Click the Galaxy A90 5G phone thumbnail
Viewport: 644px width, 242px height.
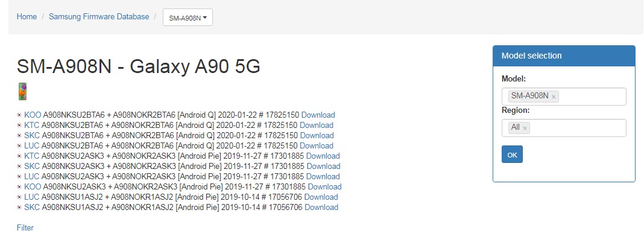(22, 91)
